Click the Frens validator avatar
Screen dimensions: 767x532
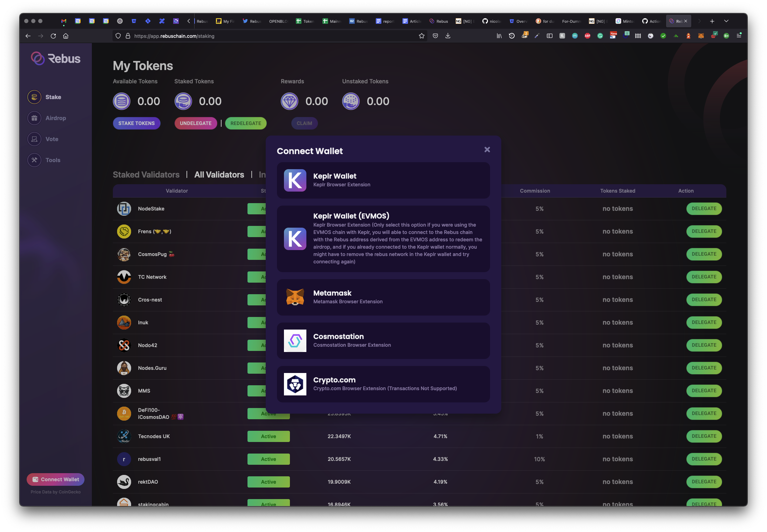point(124,232)
